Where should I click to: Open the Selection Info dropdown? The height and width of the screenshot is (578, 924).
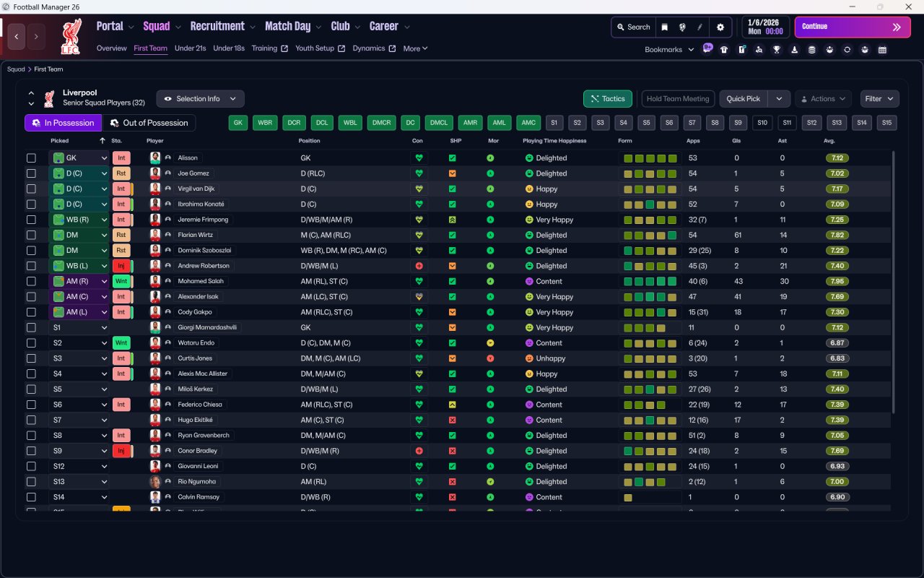(x=200, y=99)
